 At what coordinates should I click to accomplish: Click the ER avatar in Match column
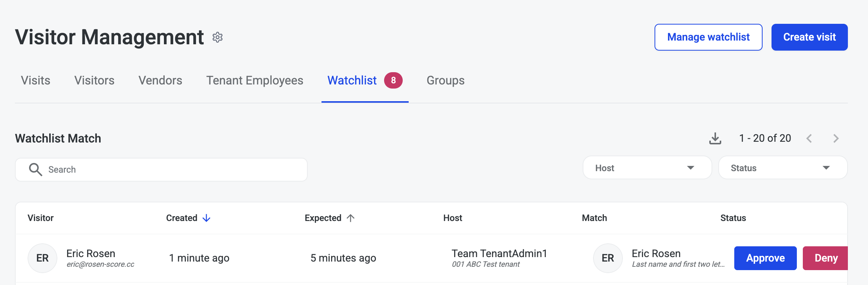tap(608, 258)
